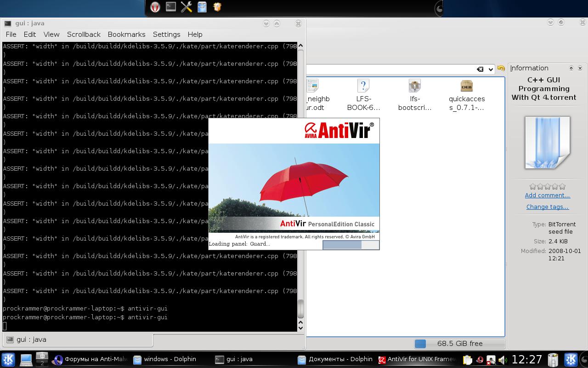Viewport: 588px width, 368px height.
Task: Set the star rating in the Information panel
Action: click(x=548, y=186)
